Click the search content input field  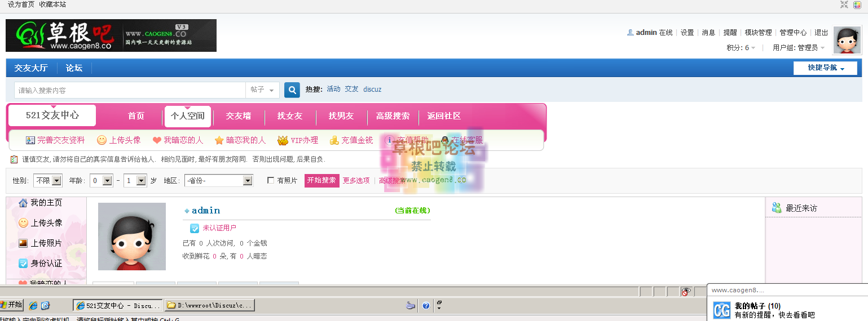(x=130, y=90)
